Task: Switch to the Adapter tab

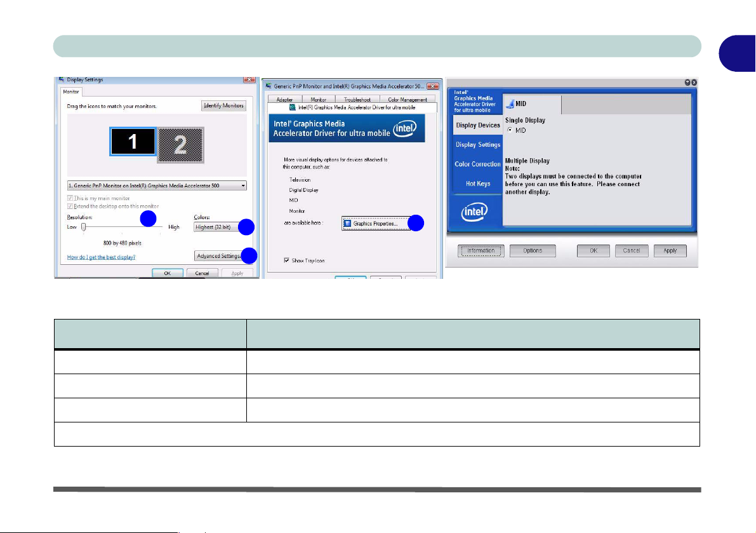Action: (x=284, y=99)
